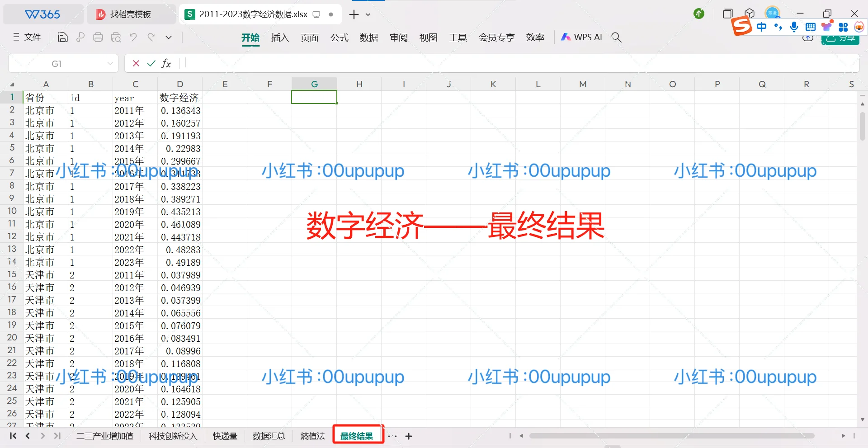Toggle Chinese/English input on Sogou toolbar
Viewport: 868px width, 448px height.
(x=761, y=27)
